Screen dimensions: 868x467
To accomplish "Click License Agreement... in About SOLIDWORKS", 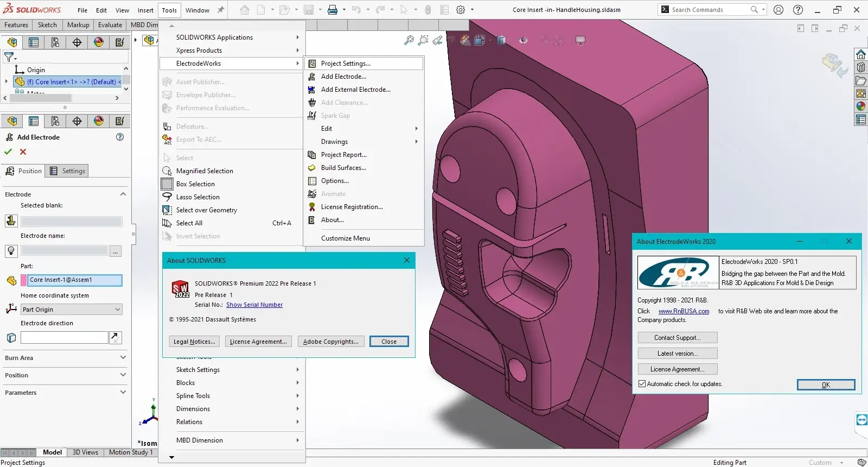I will pos(258,342).
